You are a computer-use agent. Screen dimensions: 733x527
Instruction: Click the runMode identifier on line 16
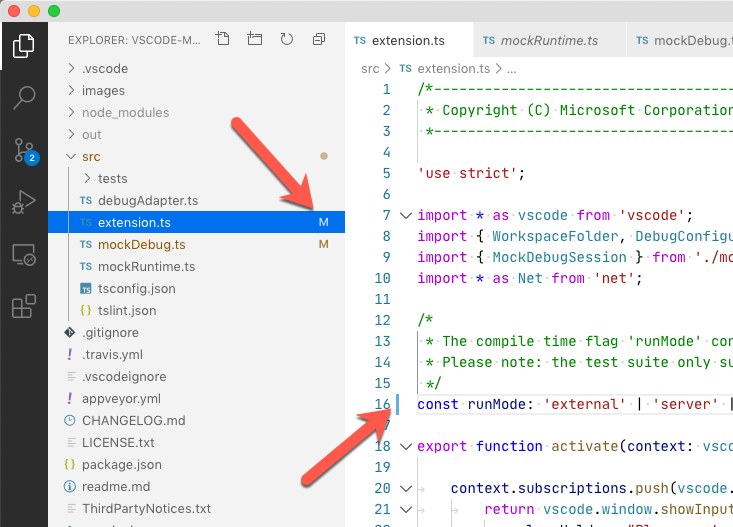click(496, 404)
